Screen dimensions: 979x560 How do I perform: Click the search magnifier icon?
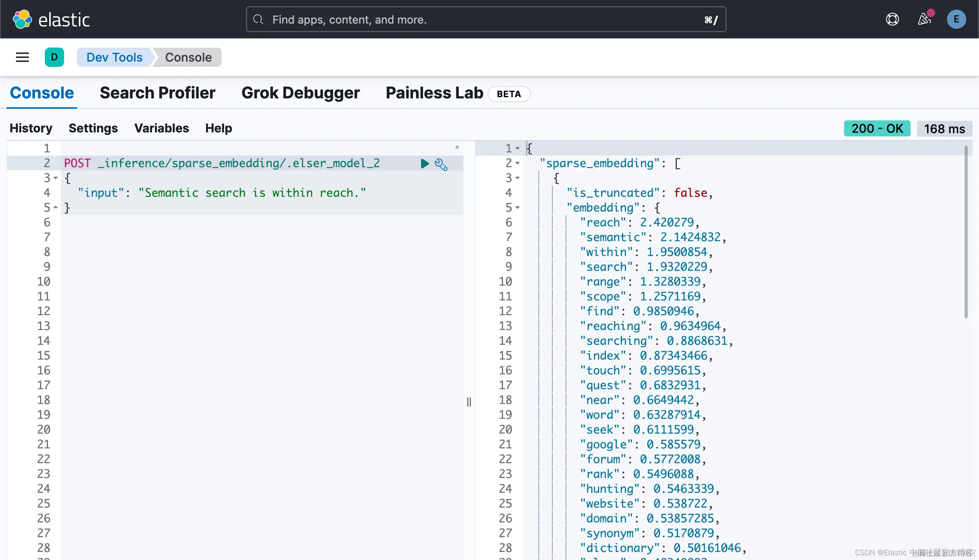coord(259,19)
